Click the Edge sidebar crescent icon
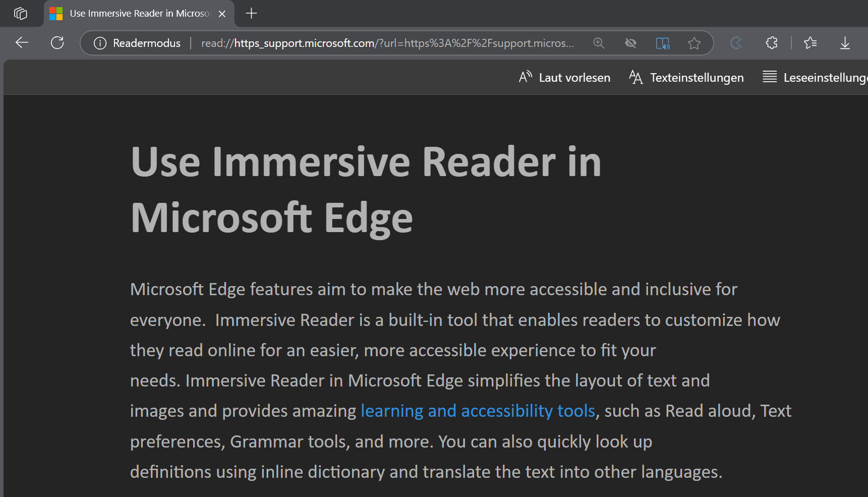The image size is (868, 497). point(736,43)
